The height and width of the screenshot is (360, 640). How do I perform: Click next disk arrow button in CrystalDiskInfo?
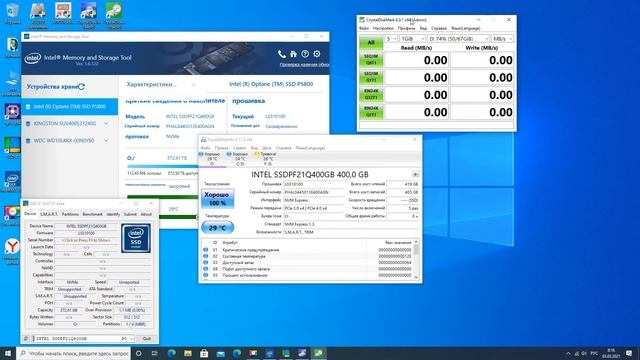pyautogui.click(x=416, y=174)
